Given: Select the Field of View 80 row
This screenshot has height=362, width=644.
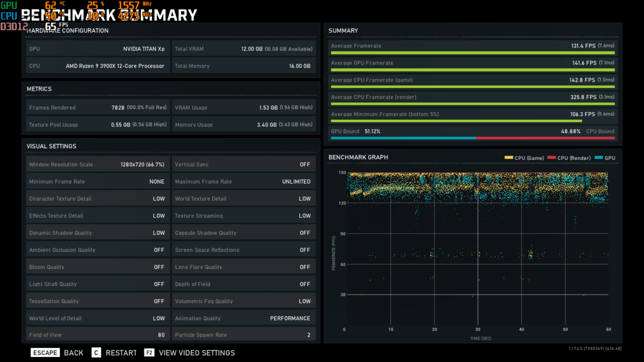Looking at the screenshot, I should pyautogui.click(x=98, y=334).
